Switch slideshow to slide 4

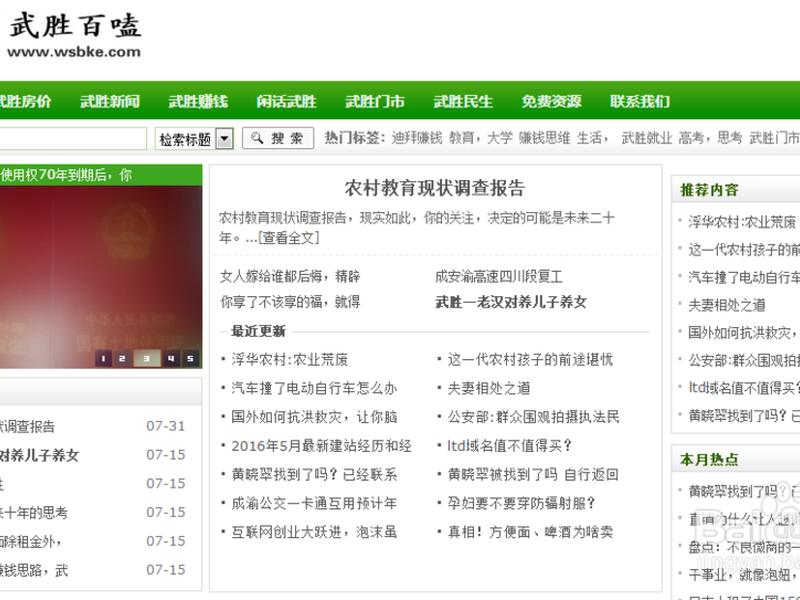coord(171,359)
